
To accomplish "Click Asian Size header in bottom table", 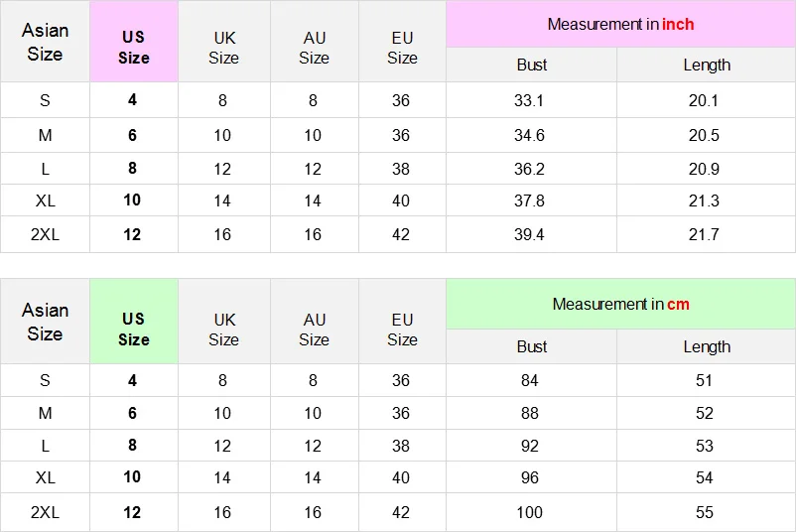I will [x=45, y=322].
